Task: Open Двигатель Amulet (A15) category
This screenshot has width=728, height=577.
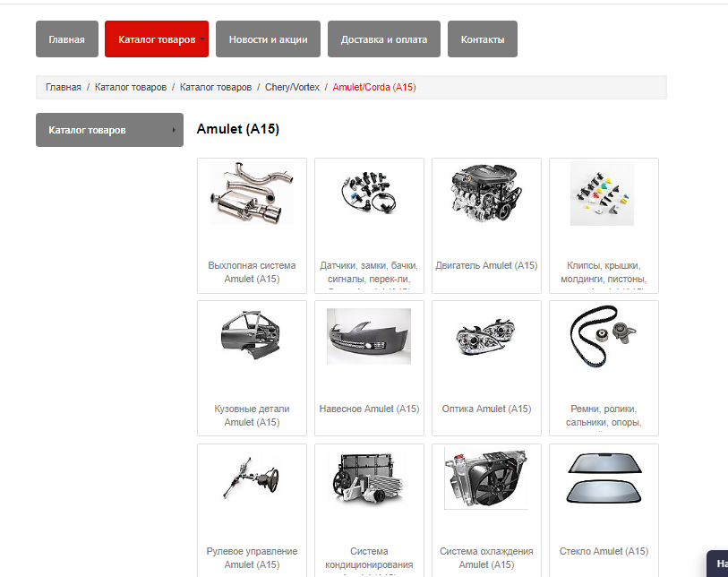Action: click(x=486, y=266)
